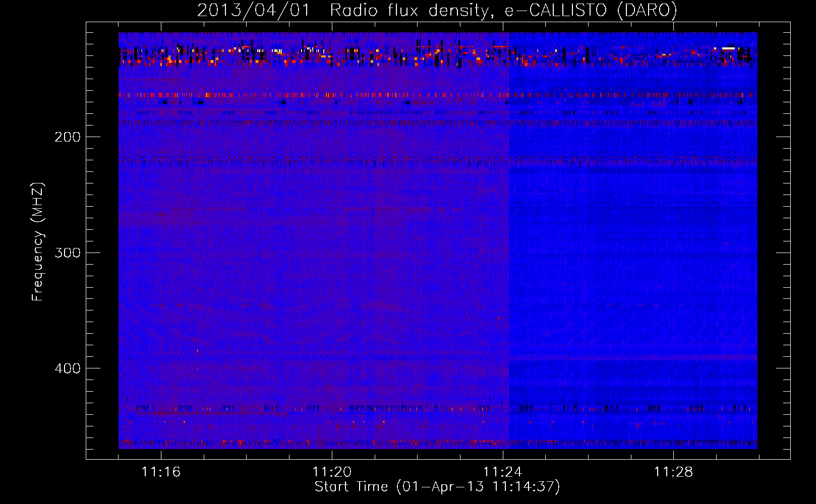The height and width of the screenshot is (504, 816).
Task: Click the 'Frequency (MHZ)' axis label
Action: coord(38,242)
